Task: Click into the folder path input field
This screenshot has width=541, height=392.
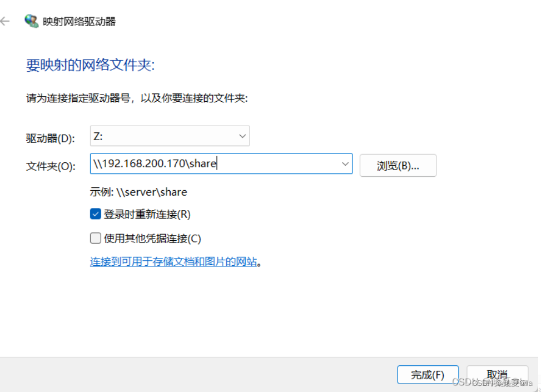Action: click(221, 163)
